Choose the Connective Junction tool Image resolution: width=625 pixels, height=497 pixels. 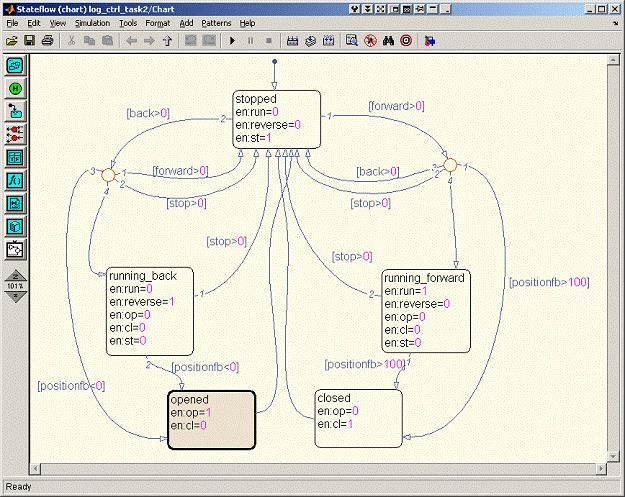click(15, 134)
